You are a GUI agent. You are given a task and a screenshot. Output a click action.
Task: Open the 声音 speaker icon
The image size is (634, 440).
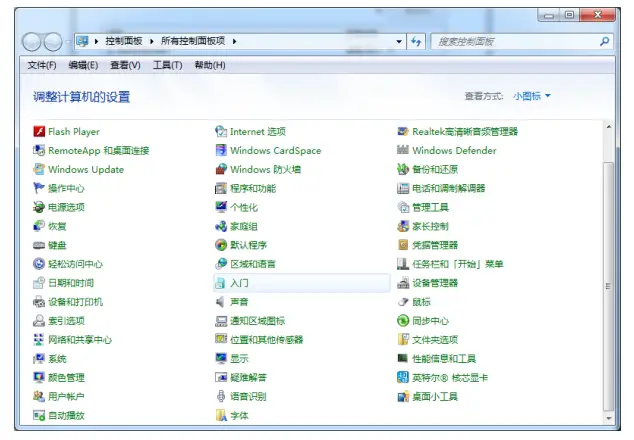(220, 302)
